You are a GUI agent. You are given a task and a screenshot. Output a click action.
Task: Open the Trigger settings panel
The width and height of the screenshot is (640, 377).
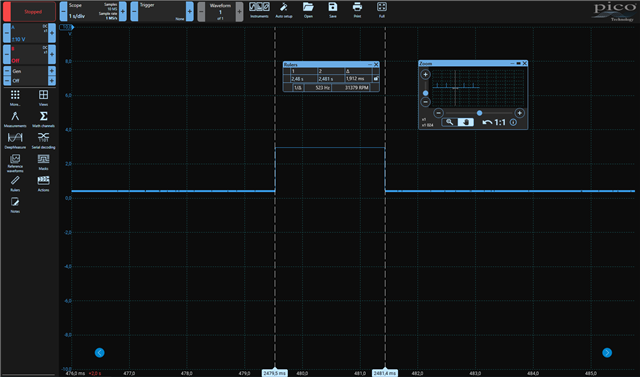coord(162,11)
